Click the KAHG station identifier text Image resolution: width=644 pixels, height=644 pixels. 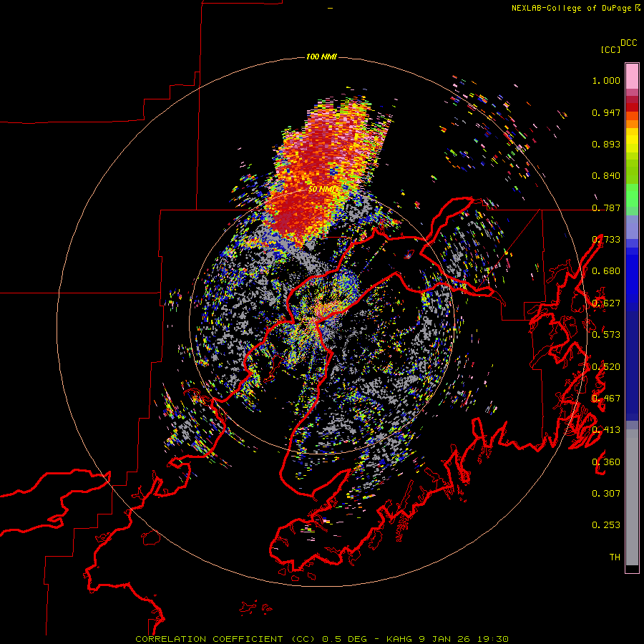[x=399, y=639]
